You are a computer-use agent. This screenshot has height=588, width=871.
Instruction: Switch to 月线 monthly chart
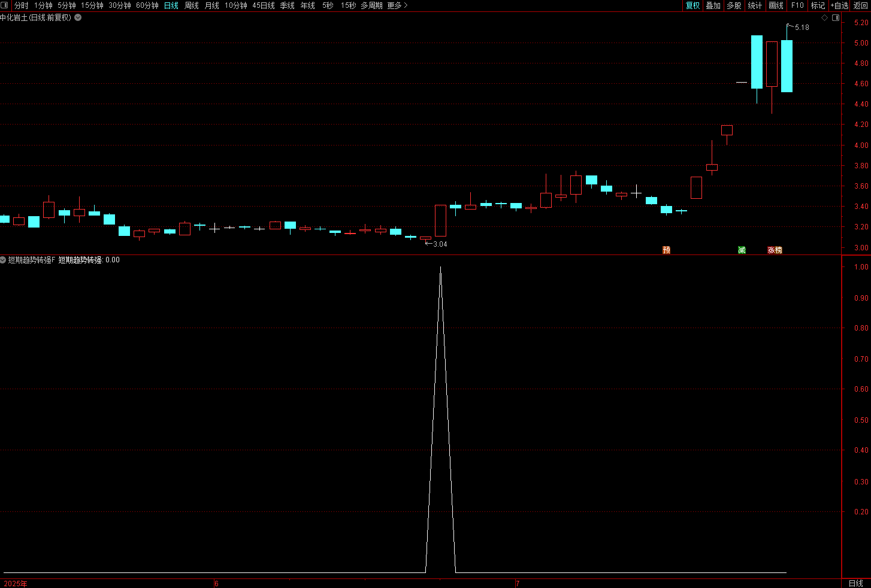tap(212, 5)
